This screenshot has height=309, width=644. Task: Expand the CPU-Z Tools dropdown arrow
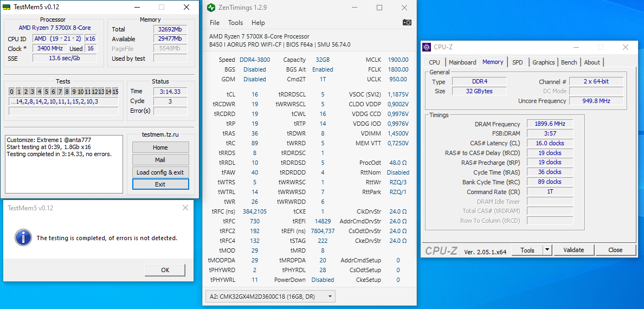[x=548, y=250]
